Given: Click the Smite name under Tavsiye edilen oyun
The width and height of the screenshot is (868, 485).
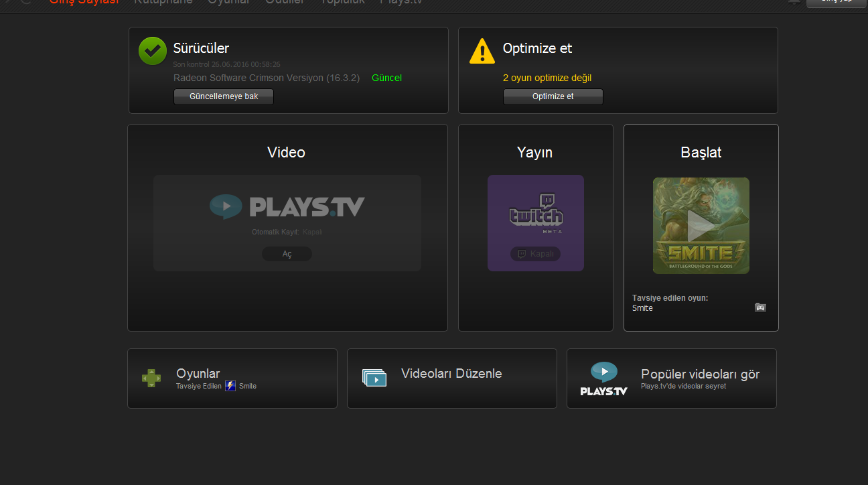Looking at the screenshot, I should [x=642, y=308].
